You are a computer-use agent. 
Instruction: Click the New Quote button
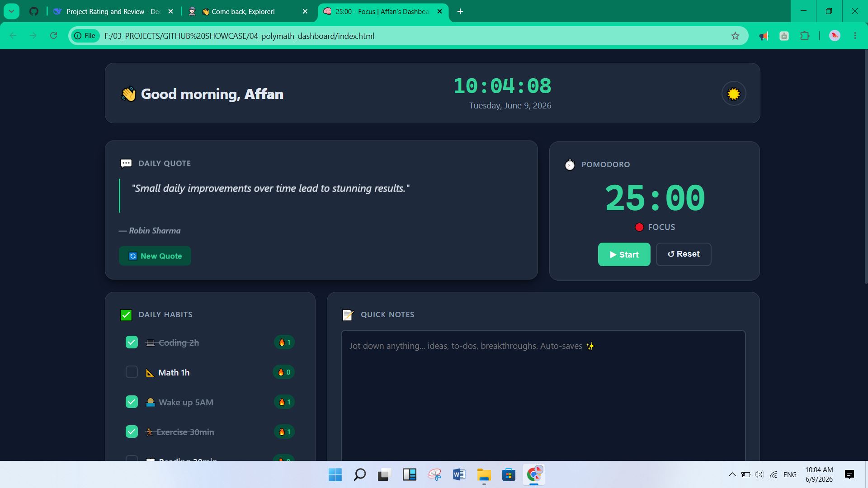155,256
